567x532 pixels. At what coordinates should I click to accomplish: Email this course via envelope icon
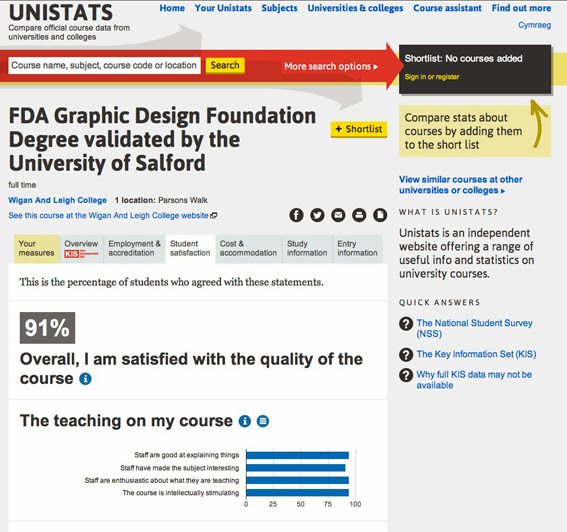(338, 215)
